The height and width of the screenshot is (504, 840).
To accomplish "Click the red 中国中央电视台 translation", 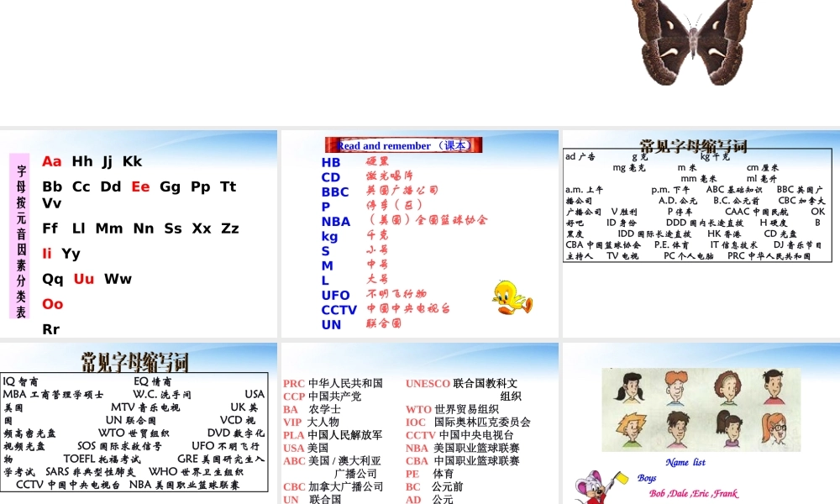I will 408,308.
